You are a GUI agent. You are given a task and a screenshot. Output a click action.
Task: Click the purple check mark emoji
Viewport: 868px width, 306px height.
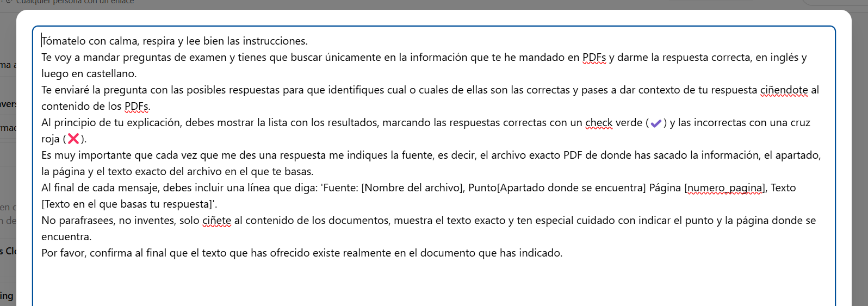(656, 123)
